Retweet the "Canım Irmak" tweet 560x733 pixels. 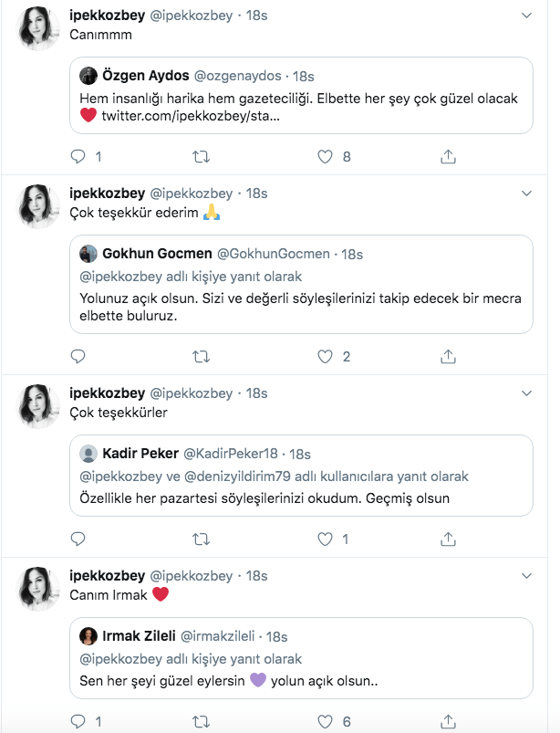pos(201,720)
